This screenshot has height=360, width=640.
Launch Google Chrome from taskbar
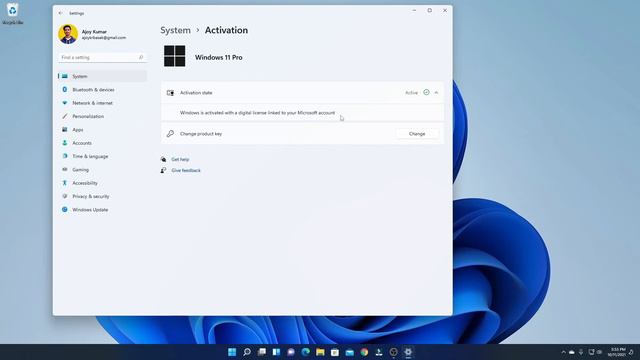click(x=364, y=352)
